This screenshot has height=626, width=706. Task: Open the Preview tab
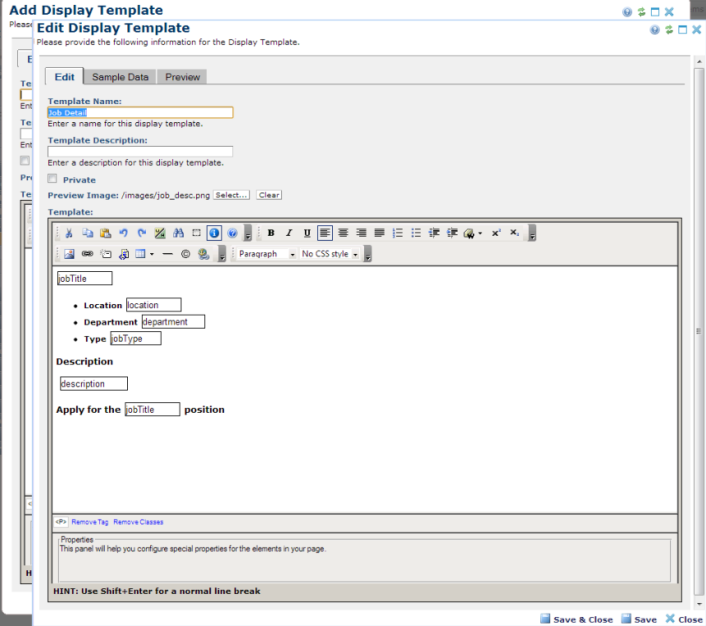[182, 77]
